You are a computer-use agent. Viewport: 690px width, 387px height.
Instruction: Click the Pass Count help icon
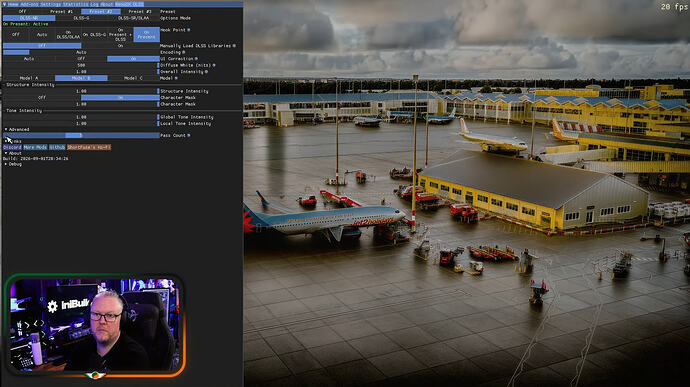tap(189, 135)
